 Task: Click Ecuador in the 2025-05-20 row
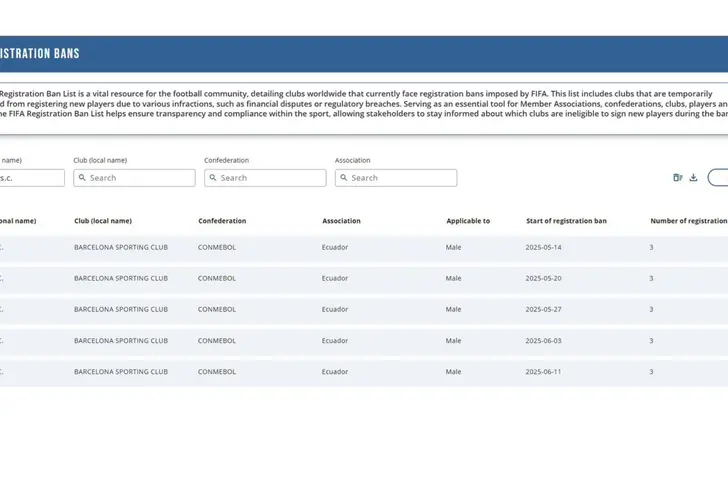[335, 279]
